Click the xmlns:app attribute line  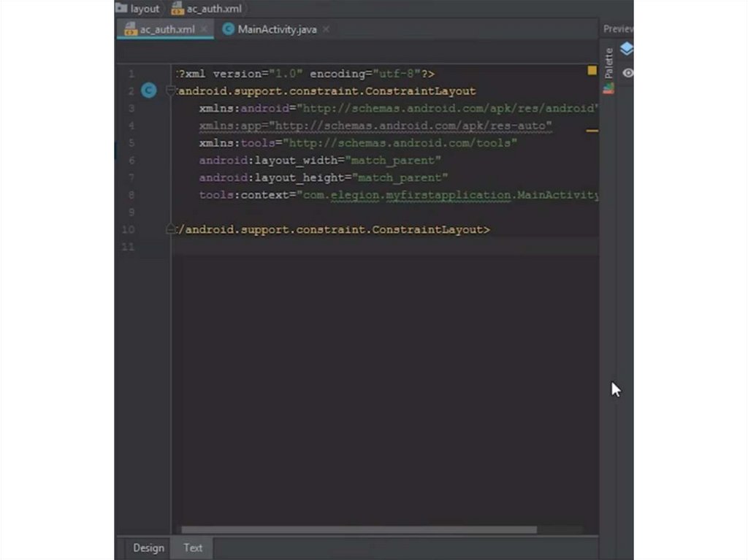click(x=375, y=126)
